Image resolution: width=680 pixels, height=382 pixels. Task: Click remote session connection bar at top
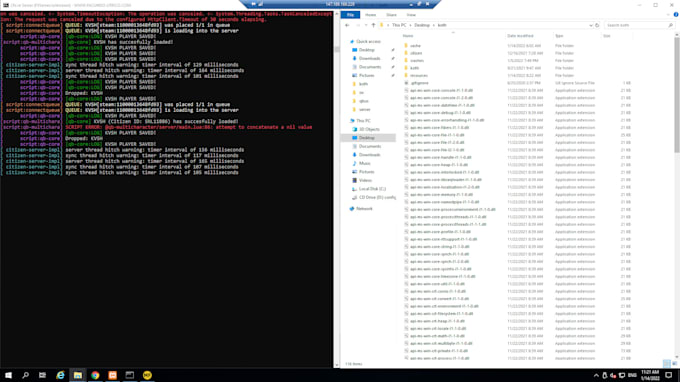[x=340, y=4]
